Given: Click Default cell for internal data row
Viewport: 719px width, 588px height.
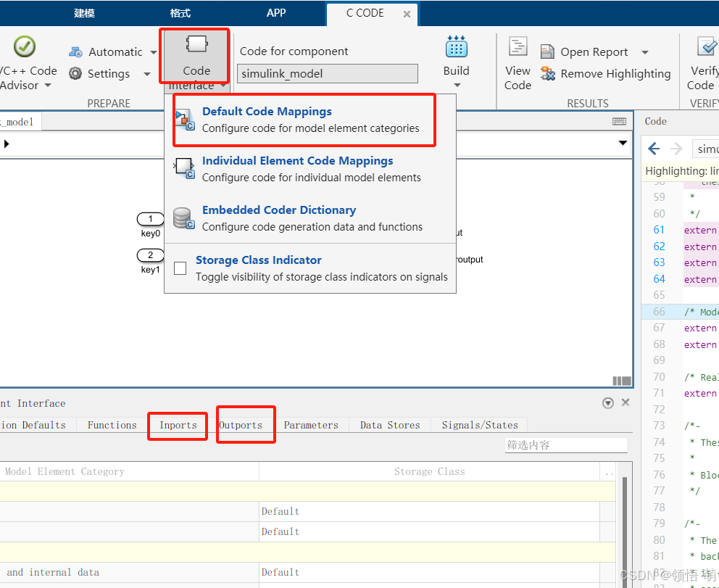Looking at the screenshot, I should tap(430, 572).
